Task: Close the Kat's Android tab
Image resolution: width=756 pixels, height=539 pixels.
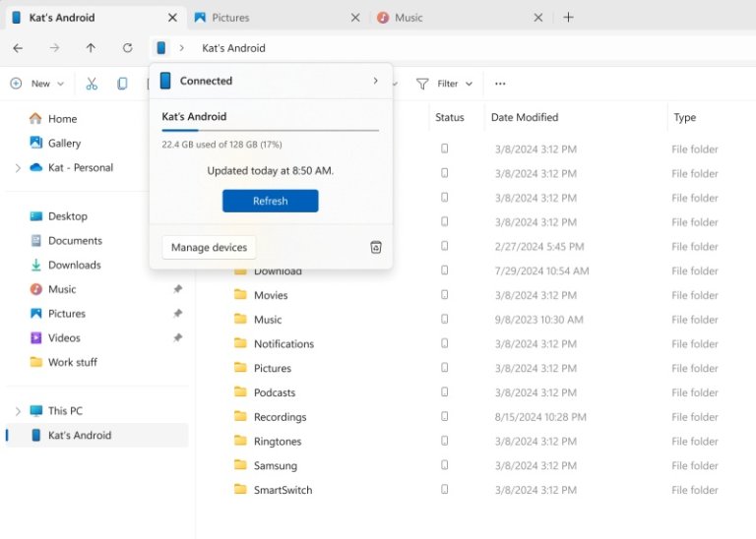Action: (x=172, y=18)
